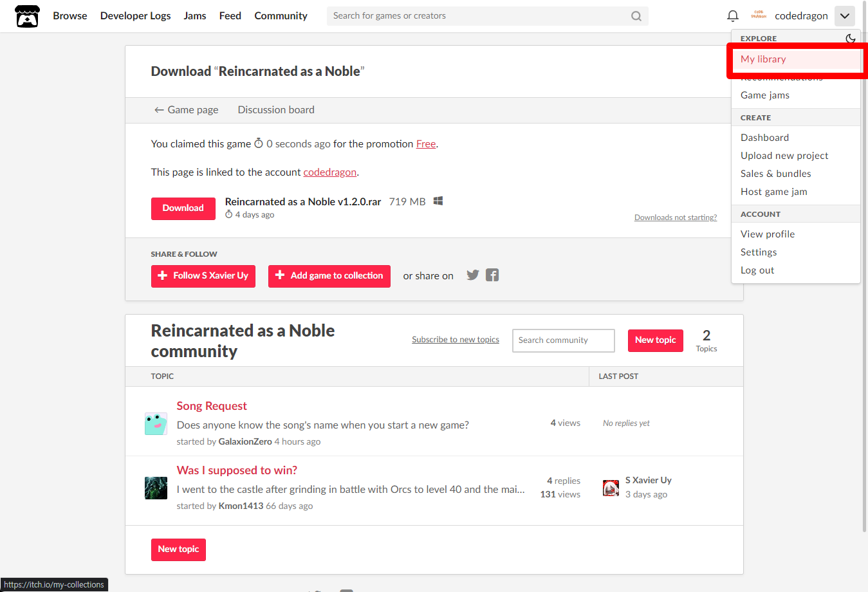Open Was I supposed to win topic
This screenshot has width=868, height=592.
237,470
